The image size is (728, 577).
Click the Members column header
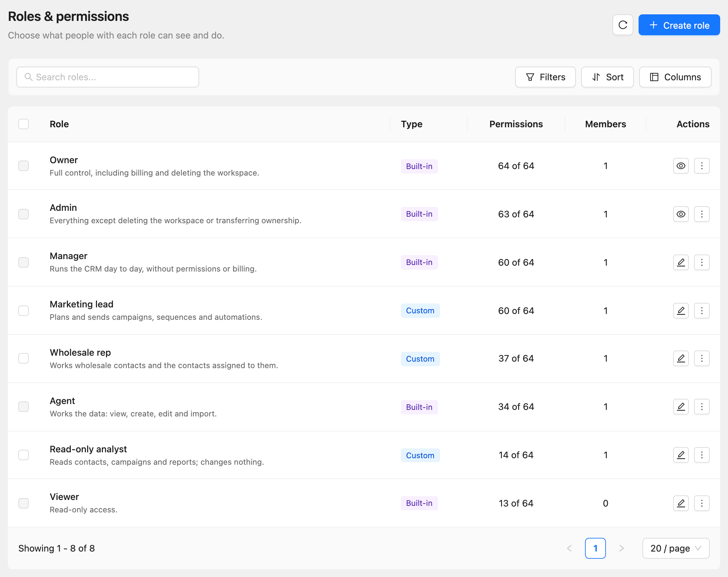click(606, 124)
